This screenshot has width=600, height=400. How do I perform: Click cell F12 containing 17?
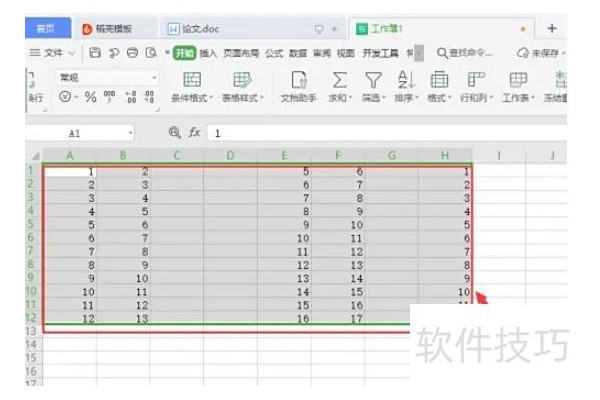pyautogui.click(x=338, y=318)
